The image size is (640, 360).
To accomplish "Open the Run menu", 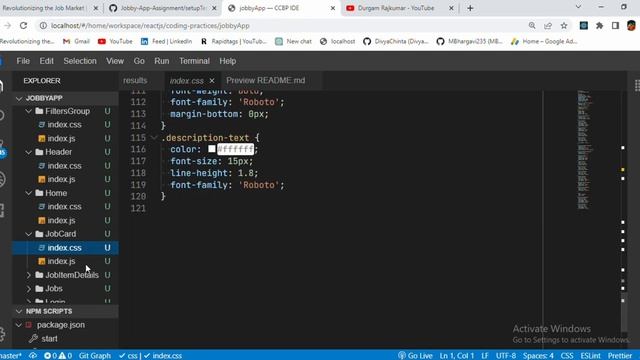I will 162,61.
